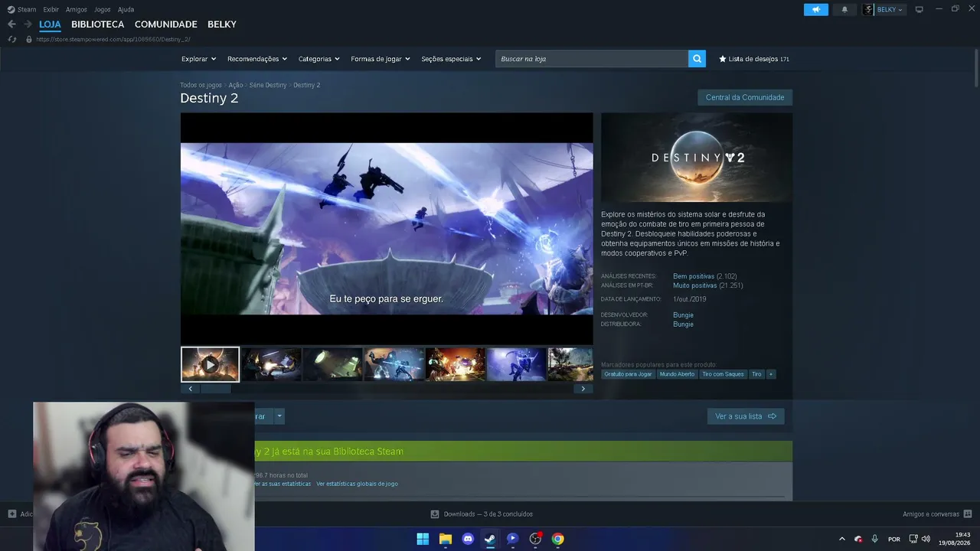The height and width of the screenshot is (551, 980).
Task: Click the Tiro tag
Action: (x=756, y=374)
